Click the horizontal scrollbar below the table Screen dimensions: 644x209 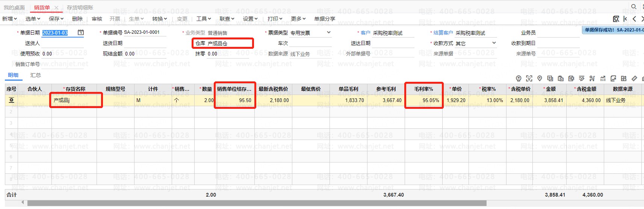257,203
